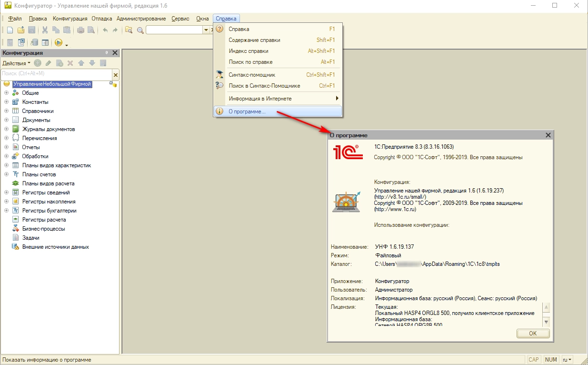Click OK in О программе dialog
Screen dimensions: 588x365
tap(533, 334)
